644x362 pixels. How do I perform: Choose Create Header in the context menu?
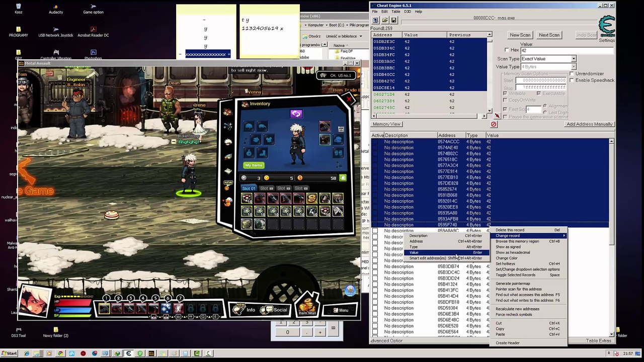[x=529, y=343]
